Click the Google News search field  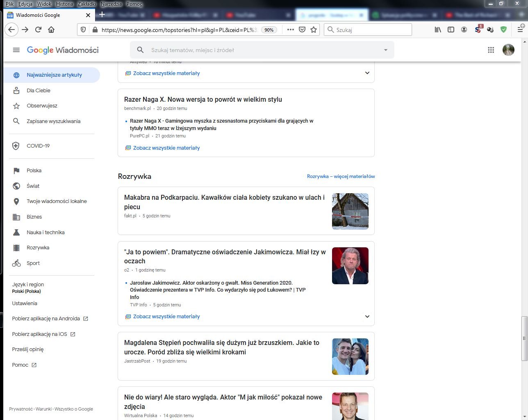pyautogui.click(x=262, y=50)
